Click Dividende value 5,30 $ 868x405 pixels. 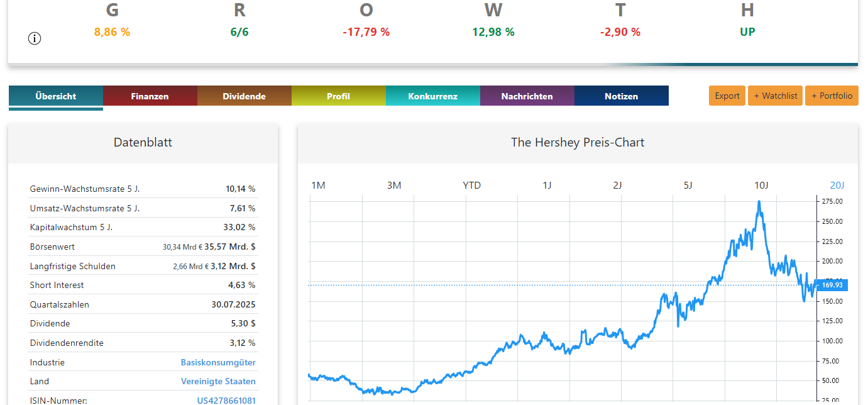243,323
